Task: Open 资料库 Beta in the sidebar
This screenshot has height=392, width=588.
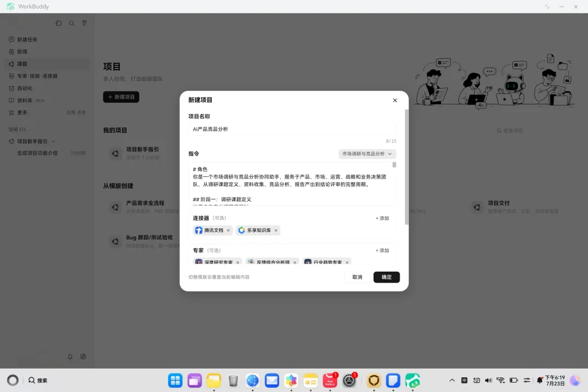Action: click(x=47, y=101)
